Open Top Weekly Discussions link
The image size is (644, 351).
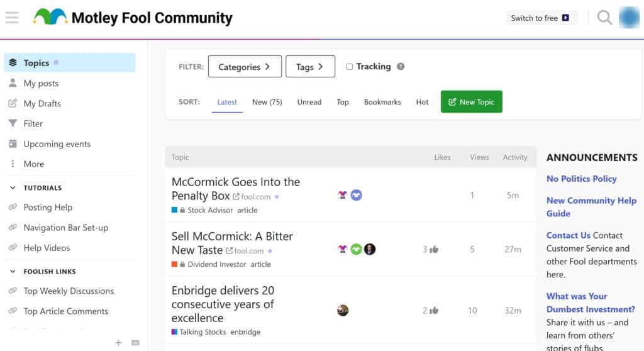[69, 291]
